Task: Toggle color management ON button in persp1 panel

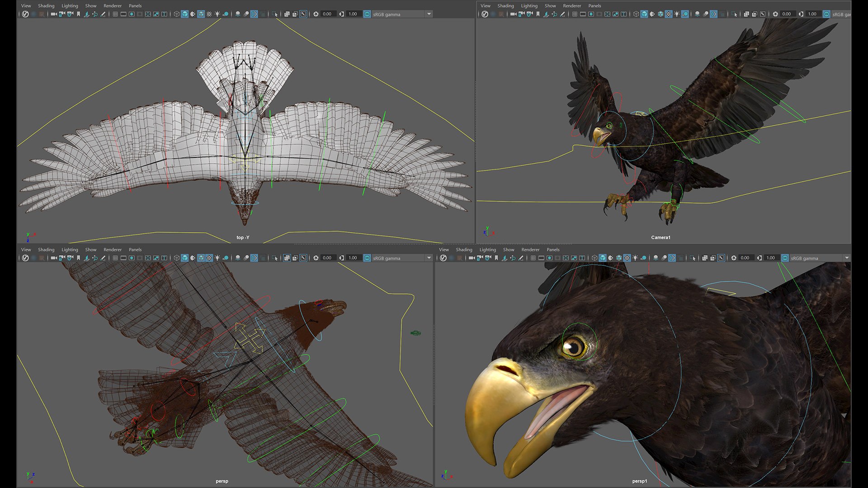Action: click(785, 258)
